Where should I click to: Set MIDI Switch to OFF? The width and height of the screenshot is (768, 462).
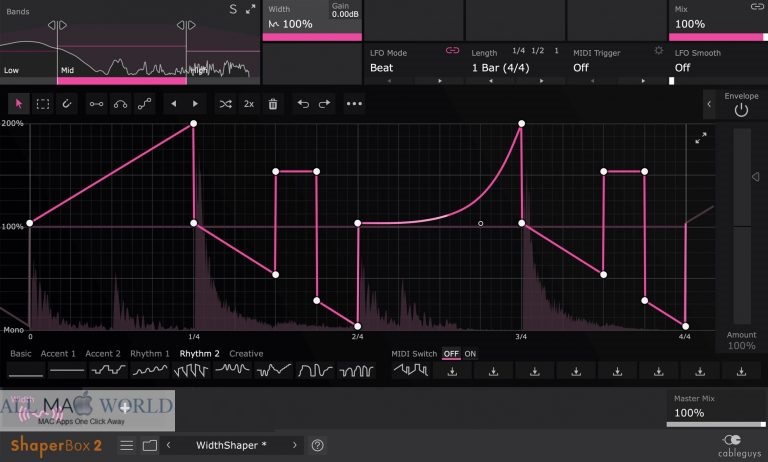pyautogui.click(x=451, y=354)
